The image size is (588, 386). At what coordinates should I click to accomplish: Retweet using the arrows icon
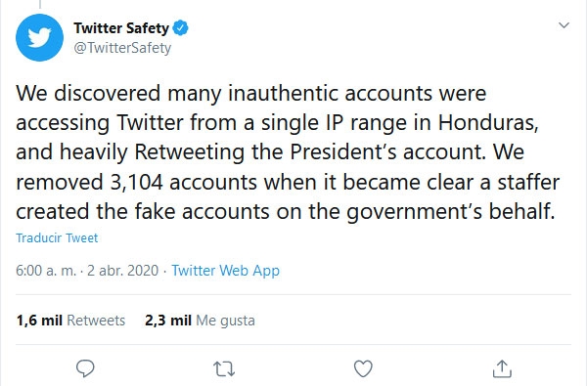(x=224, y=368)
